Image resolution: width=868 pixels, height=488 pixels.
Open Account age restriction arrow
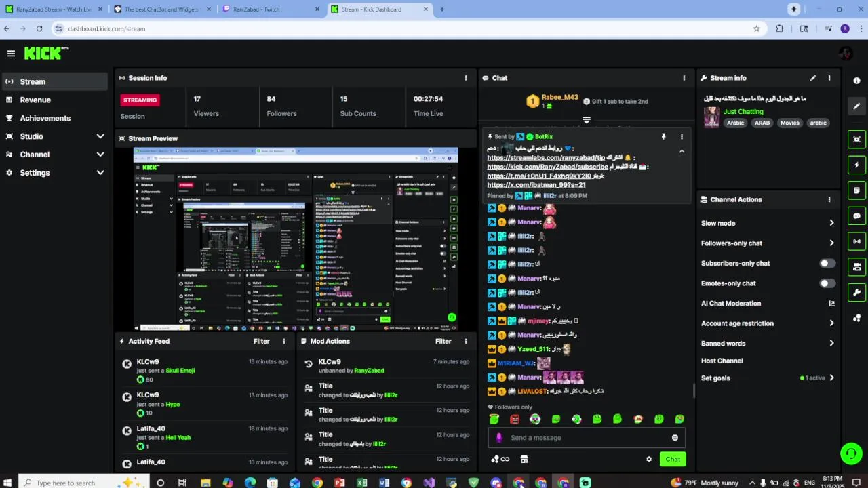click(x=831, y=323)
